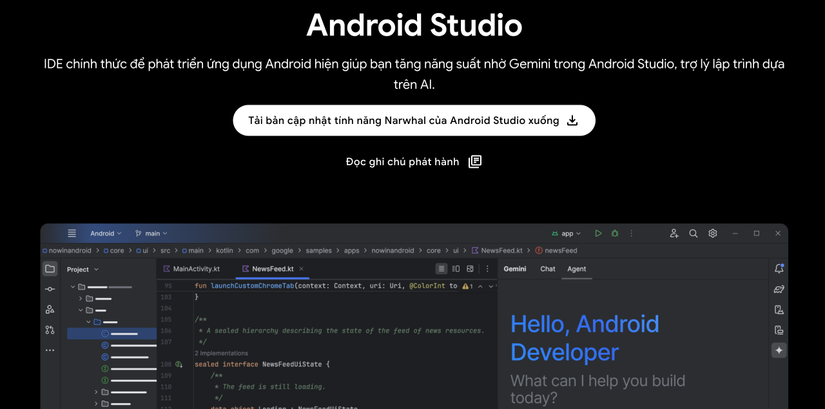
Task: Switch to the Chat tab
Action: [548, 268]
